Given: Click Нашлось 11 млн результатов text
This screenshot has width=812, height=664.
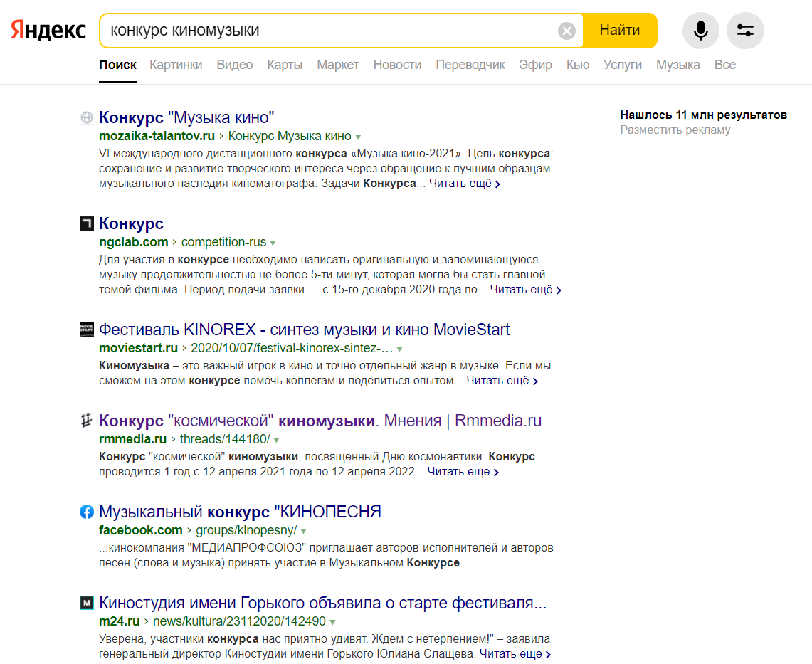Looking at the screenshot, I should point(704,115).
